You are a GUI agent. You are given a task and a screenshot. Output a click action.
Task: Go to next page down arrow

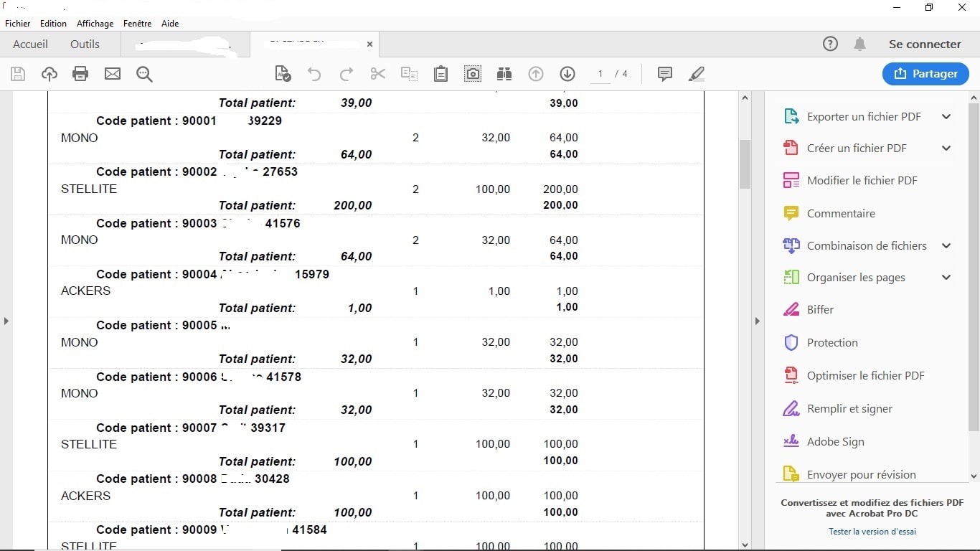click(567, 74)
